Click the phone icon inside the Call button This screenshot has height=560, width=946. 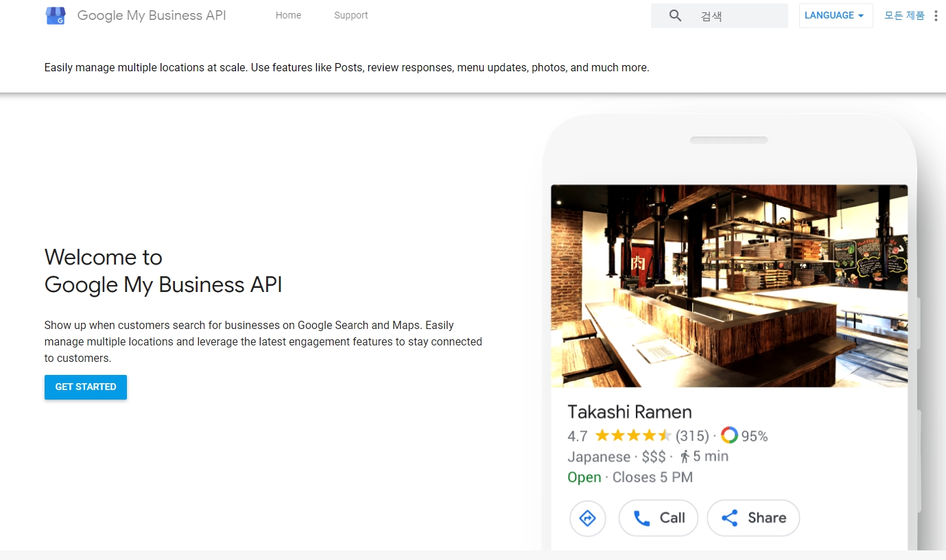(641, 518)
